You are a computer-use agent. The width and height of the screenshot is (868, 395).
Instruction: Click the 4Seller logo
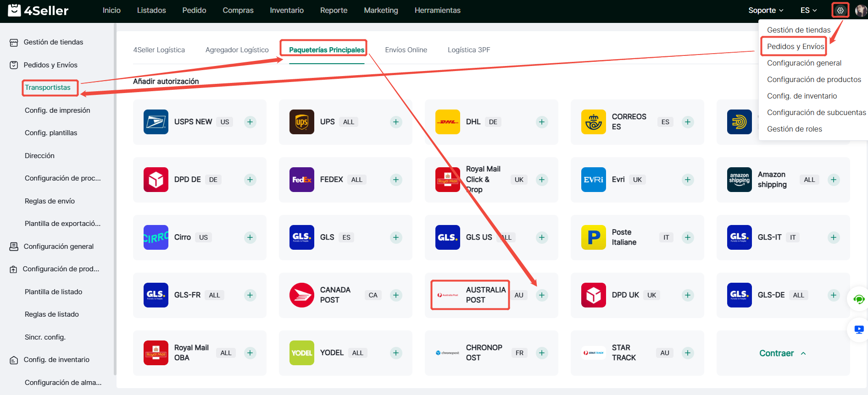[x=38, y=10]
